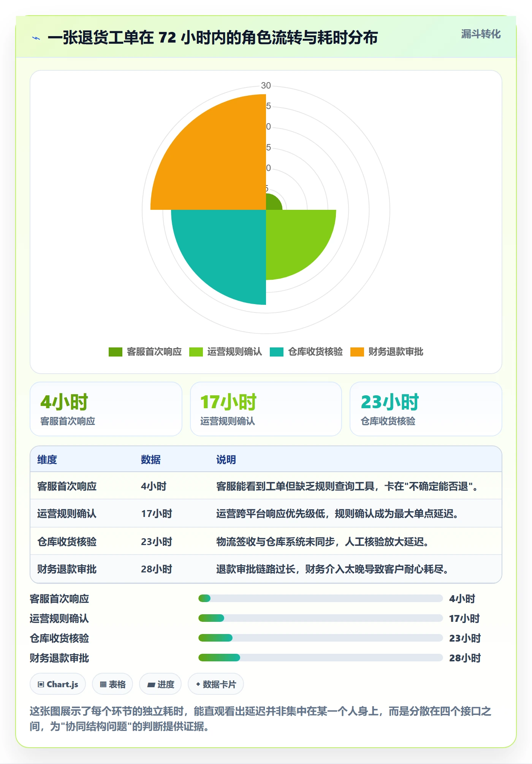Click the Chart.js tag chip
This screenshot has width=532, height=764.
click(x=58, y=684)
